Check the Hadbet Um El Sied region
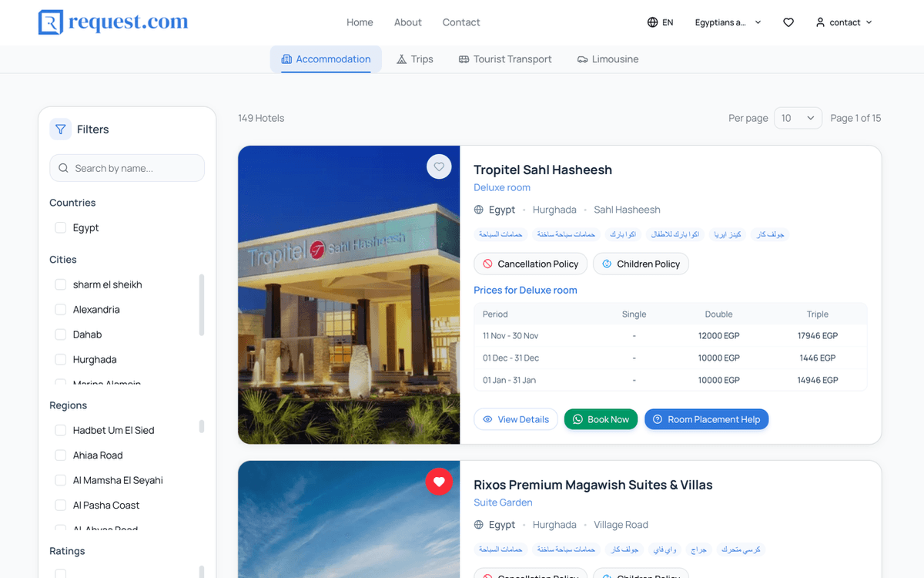 pyautogui.click(x=60, y=430)
